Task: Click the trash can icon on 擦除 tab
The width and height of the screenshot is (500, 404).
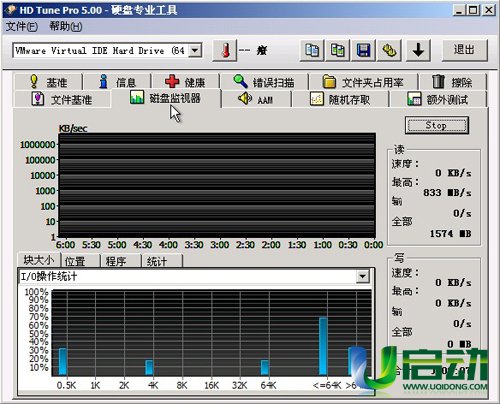Action: (438, 81)
